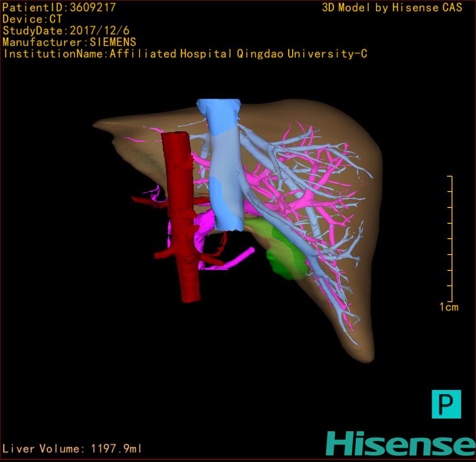
Task: Click the Liver Volume: 1197.9ml readout
Action: point(72,448)
